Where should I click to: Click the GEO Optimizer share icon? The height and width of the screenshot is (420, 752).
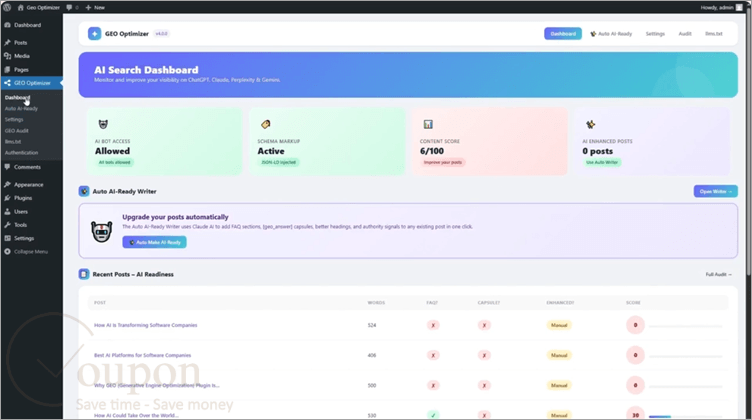[x=7, y=83]
